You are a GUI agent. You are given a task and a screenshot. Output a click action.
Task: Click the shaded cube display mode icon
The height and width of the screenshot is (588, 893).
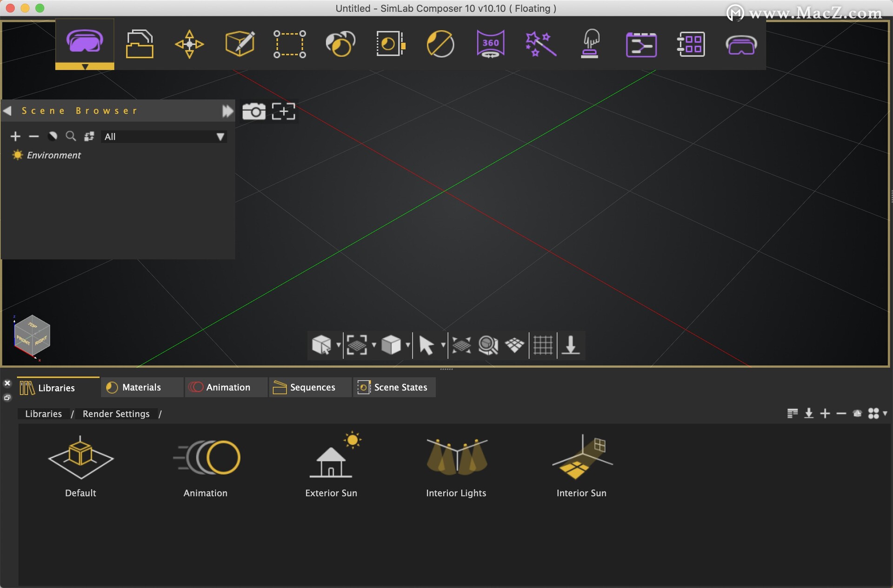coord(391,345)
